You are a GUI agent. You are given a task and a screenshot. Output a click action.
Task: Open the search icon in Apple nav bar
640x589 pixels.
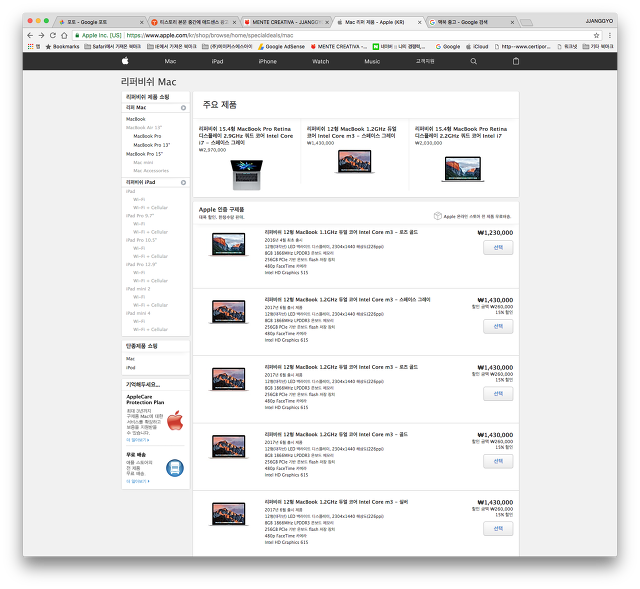tap(473, 61)
